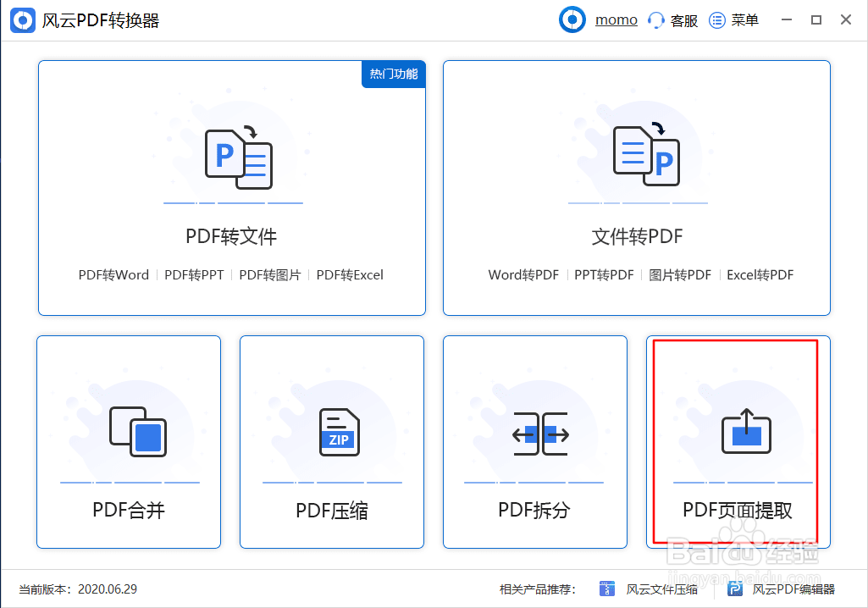Maximize the converter window

pos(816,20)
